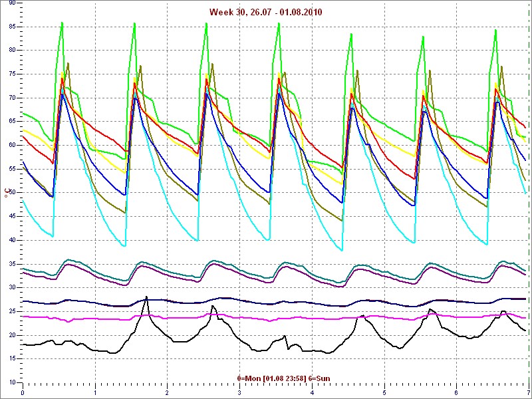Screen dimensions: 532x399
Task: Select the y-axis tick label 10
Action: [11, 383]
